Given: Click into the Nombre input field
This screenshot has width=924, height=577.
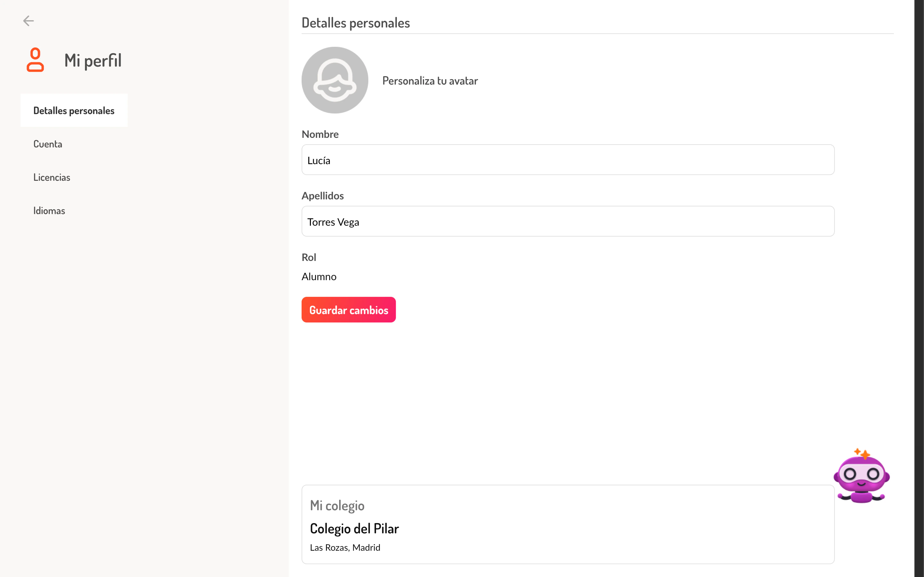Looking at the screenshot, I should coord(568,160).
